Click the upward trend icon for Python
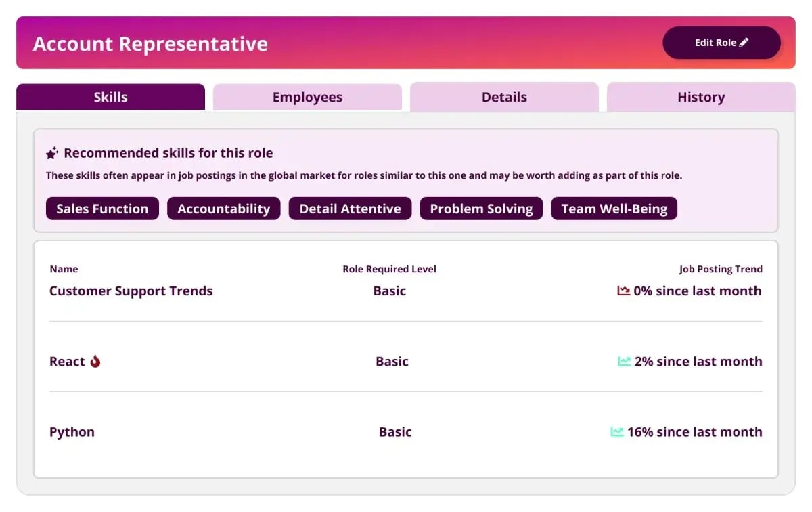This screenshot has width=812, height=512. click(x=616, y=431)
